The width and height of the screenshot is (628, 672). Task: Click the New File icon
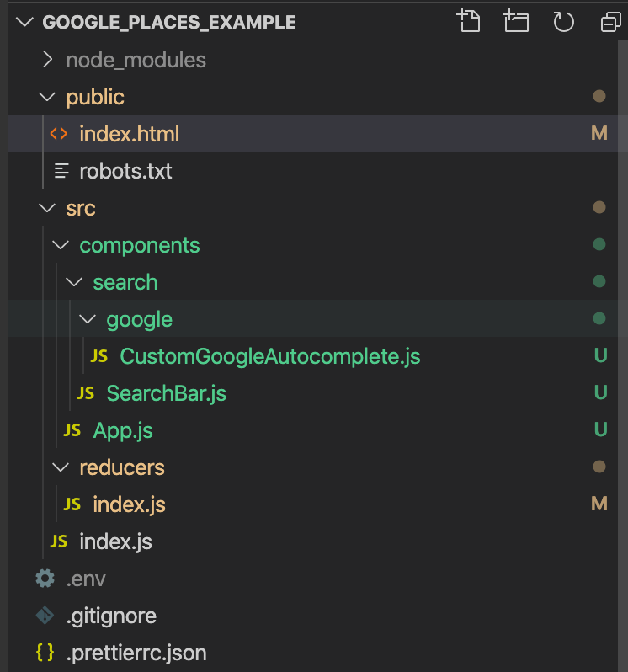[469, 21]
